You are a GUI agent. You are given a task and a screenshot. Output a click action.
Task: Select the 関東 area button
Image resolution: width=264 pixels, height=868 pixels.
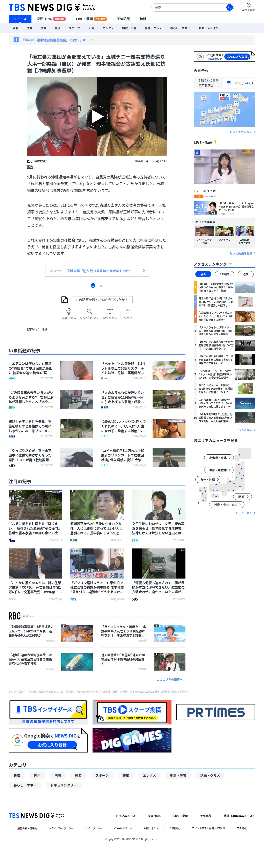243,497
